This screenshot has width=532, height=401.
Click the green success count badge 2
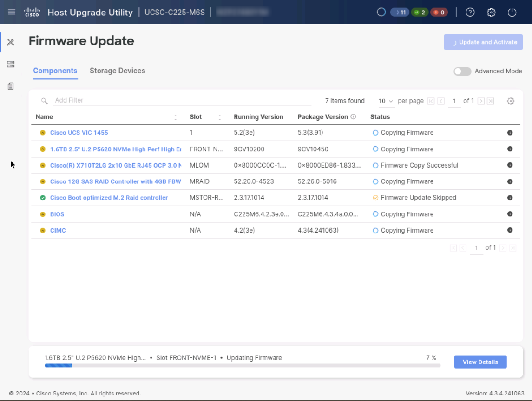click(x=420, y=13)
